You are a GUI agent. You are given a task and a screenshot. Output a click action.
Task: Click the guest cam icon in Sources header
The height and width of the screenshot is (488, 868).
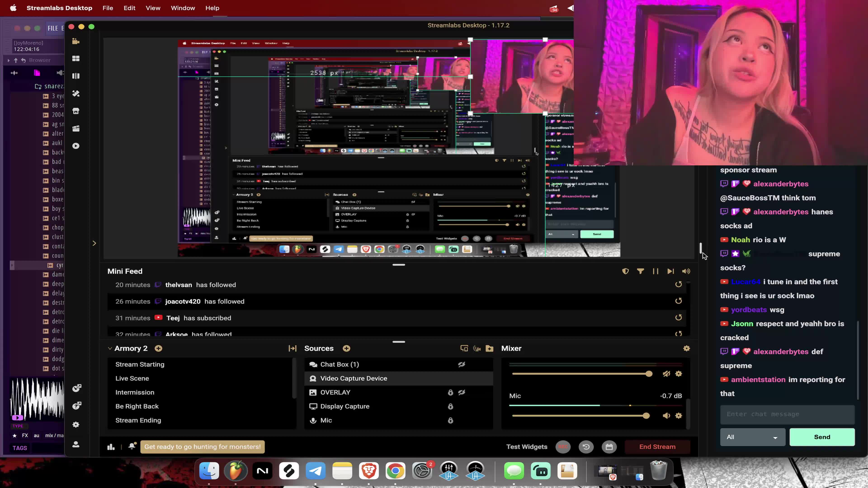click(x=477, y=349)
